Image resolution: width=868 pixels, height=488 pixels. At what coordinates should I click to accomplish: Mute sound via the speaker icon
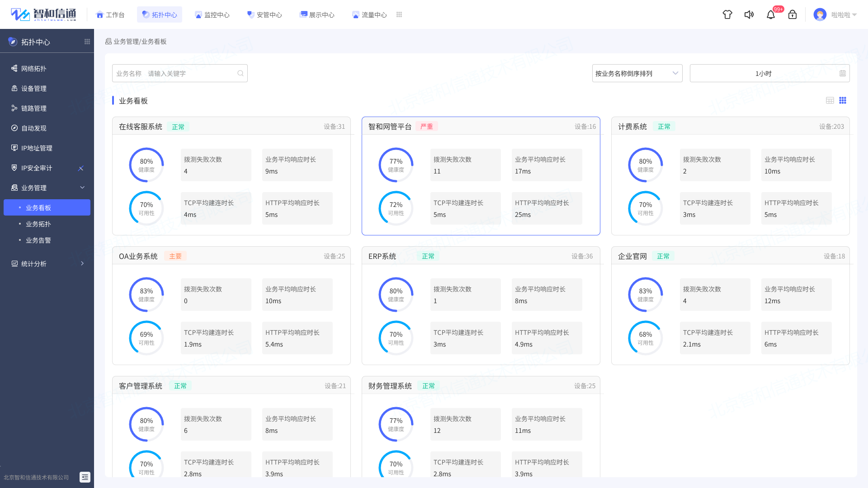[x=749, y=14]
